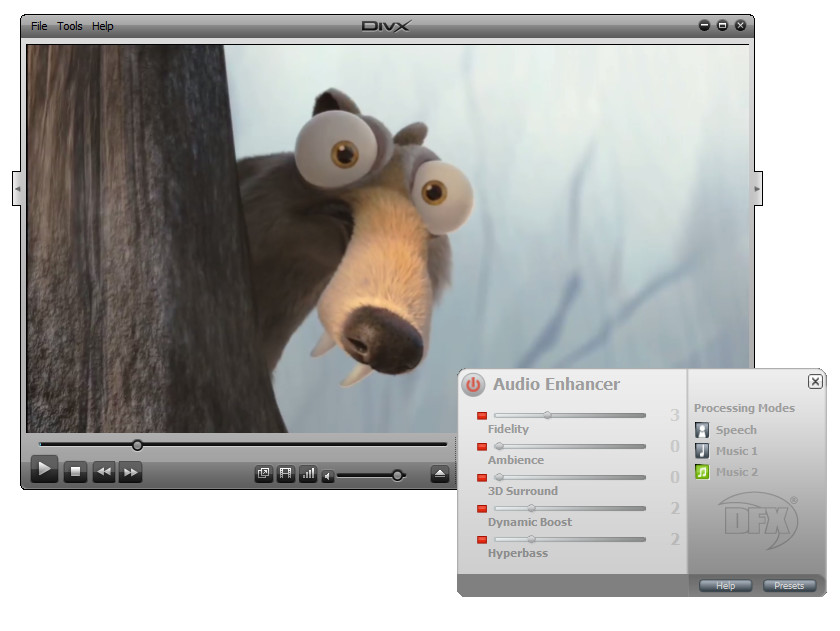This screenshot has width=840, height=631.
Task: Click the Scrat video frame
Action: [x=388, y=238]
